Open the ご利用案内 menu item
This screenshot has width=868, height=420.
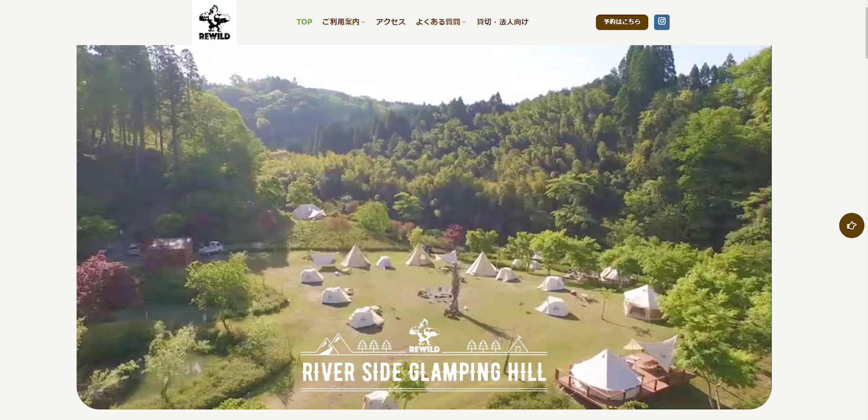point(341,22)
